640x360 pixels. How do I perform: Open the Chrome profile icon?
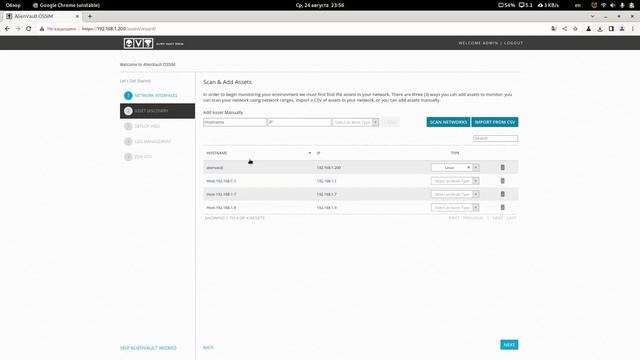tap(622, 29)
